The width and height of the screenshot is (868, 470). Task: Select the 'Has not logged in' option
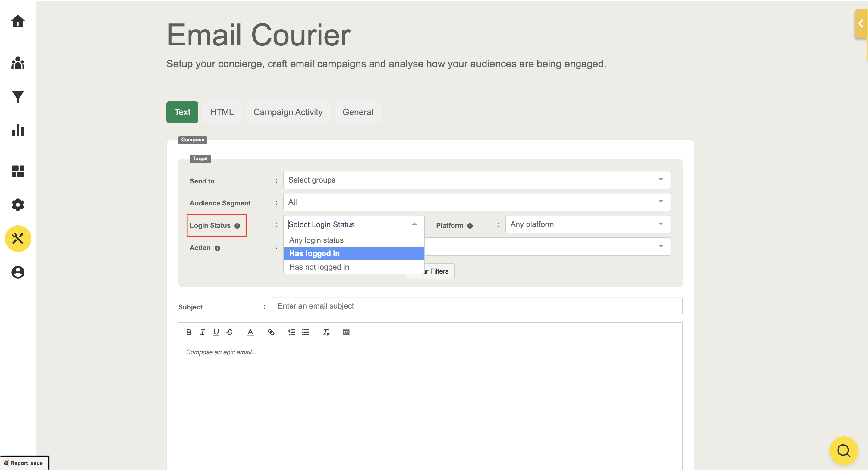319,267
